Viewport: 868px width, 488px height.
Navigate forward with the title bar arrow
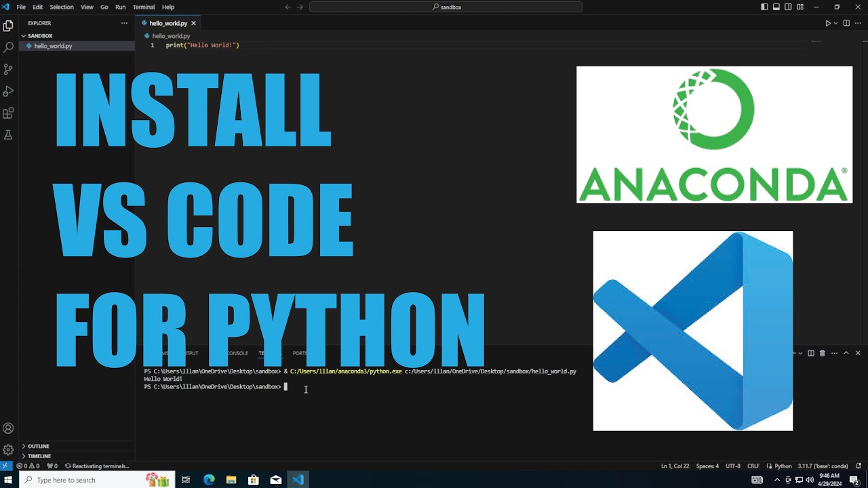(x=300, y=7)
